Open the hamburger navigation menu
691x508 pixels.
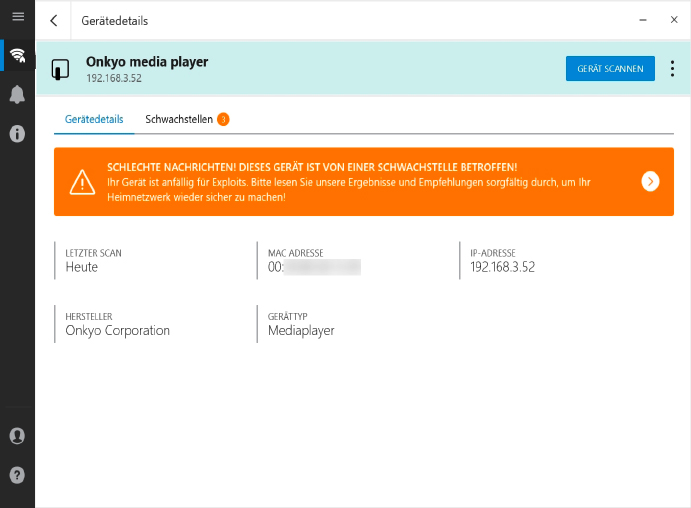click(x=17, y=17)
